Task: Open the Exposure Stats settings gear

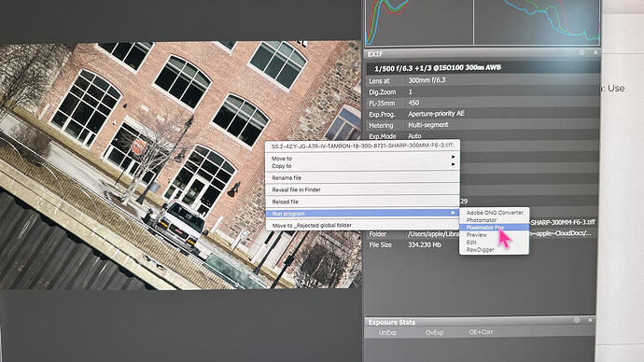Action: click(577, 320)
